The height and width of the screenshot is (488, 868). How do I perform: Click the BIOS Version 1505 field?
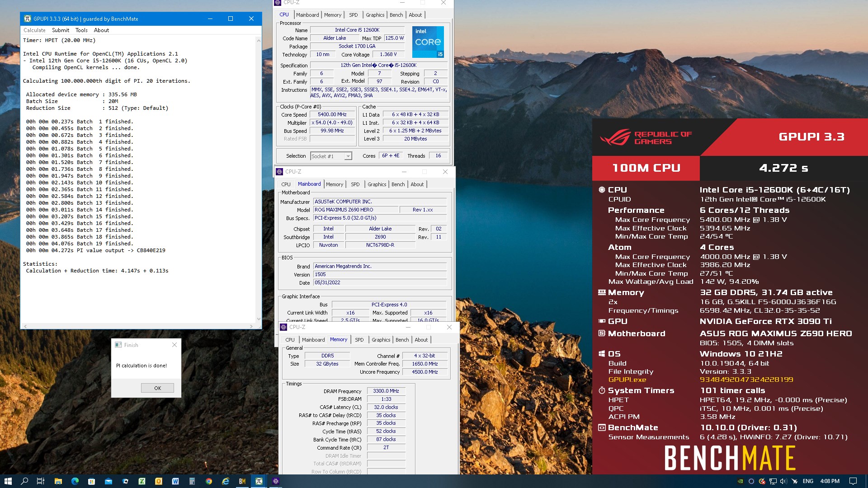(x=380, y=274)
